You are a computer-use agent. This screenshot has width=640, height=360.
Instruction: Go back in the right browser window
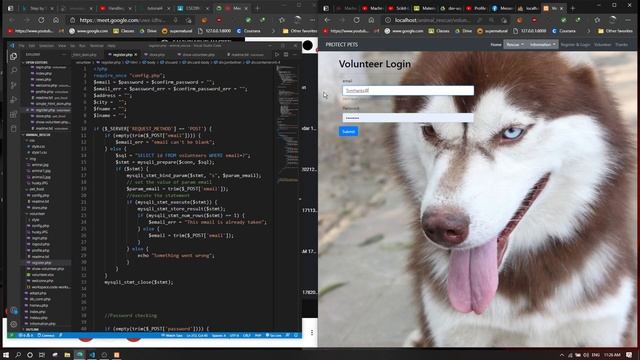[327, 20]
